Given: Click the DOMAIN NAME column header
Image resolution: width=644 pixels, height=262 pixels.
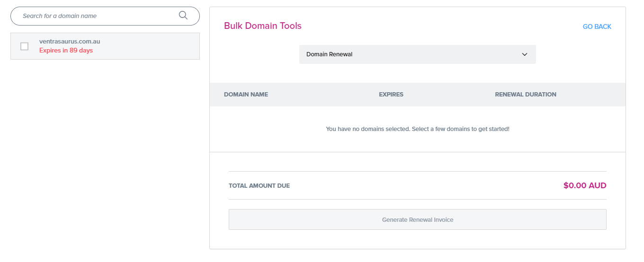Looking at the screenshot, I should 246,95.
